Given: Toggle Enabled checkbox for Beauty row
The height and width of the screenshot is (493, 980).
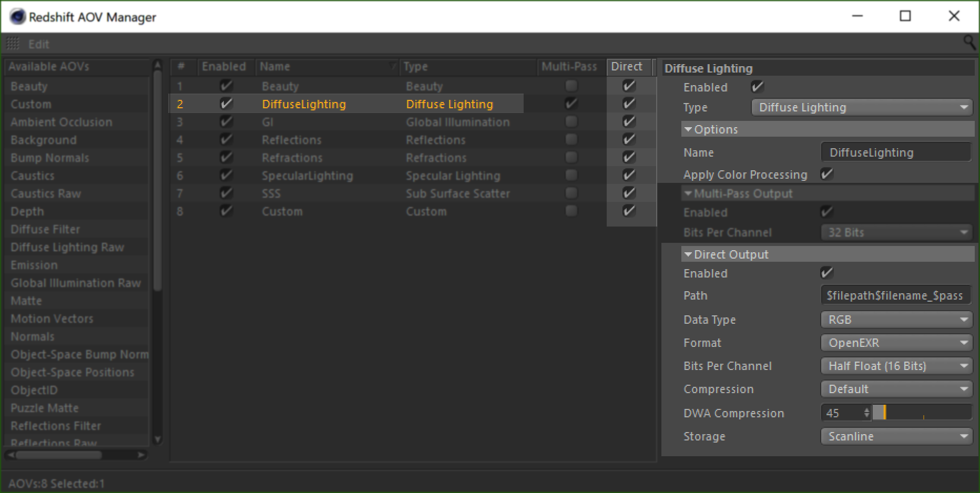Looking at the screenshot, I should (x=226, y=86).
